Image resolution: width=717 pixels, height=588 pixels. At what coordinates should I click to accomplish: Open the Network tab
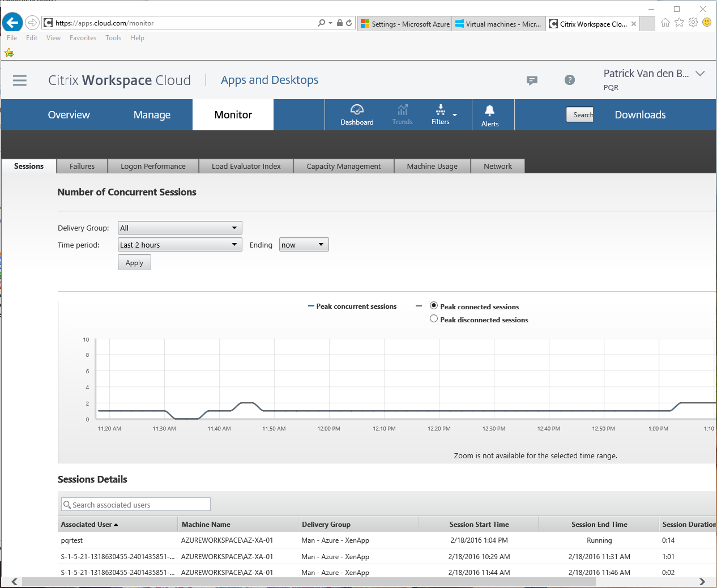pyautogui.click(x=498, y=166)
